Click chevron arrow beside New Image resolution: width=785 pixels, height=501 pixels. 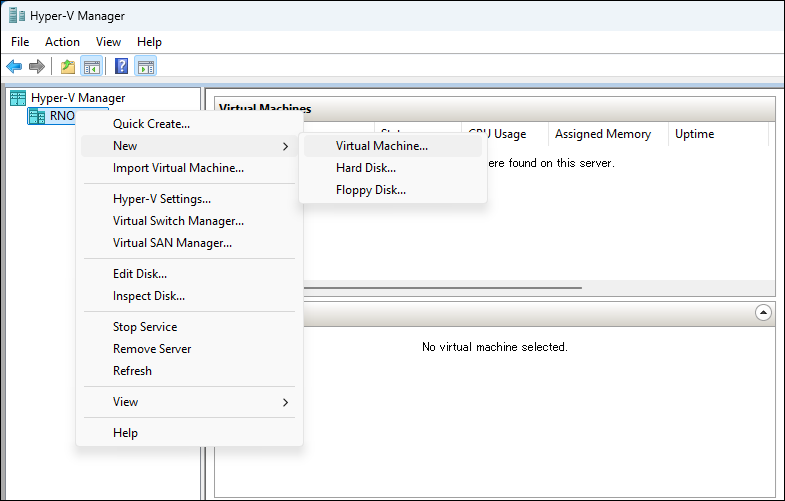[285, 147]
